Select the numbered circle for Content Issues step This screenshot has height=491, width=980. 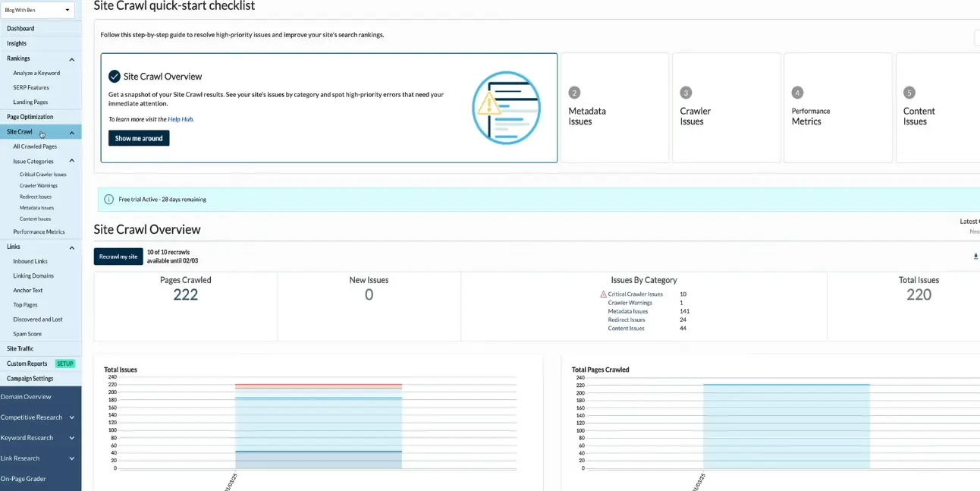point(909,92)
